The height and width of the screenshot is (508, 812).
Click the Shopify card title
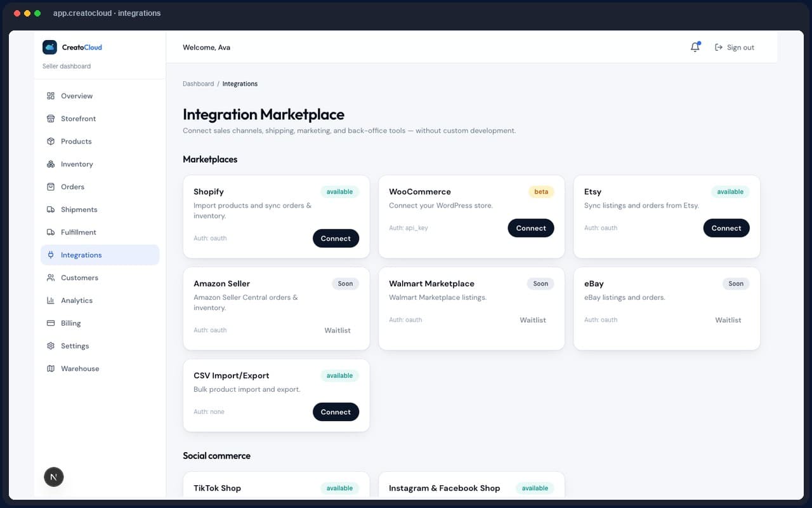[x=209, y=192]
